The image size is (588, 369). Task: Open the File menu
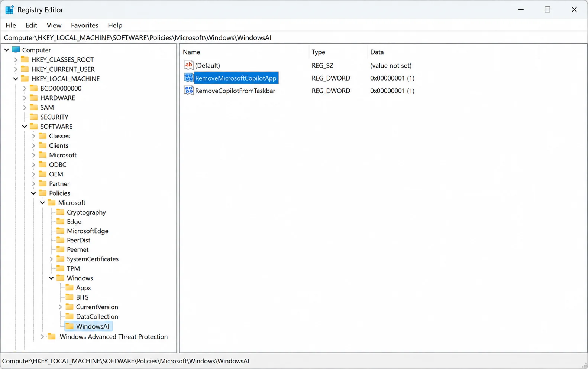pyautogui.click(x=11, y=25)
